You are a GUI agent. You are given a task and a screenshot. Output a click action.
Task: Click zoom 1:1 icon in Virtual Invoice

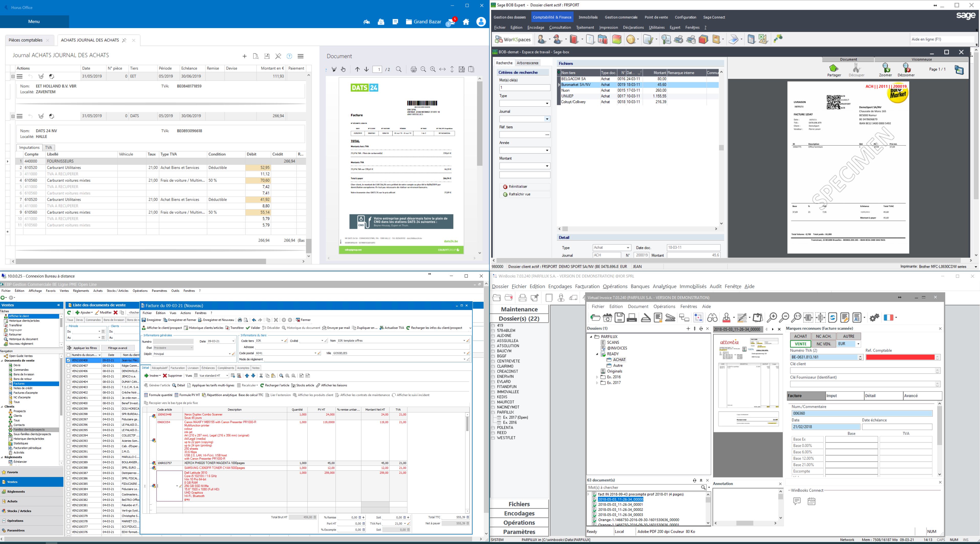[x=796, y=317]
